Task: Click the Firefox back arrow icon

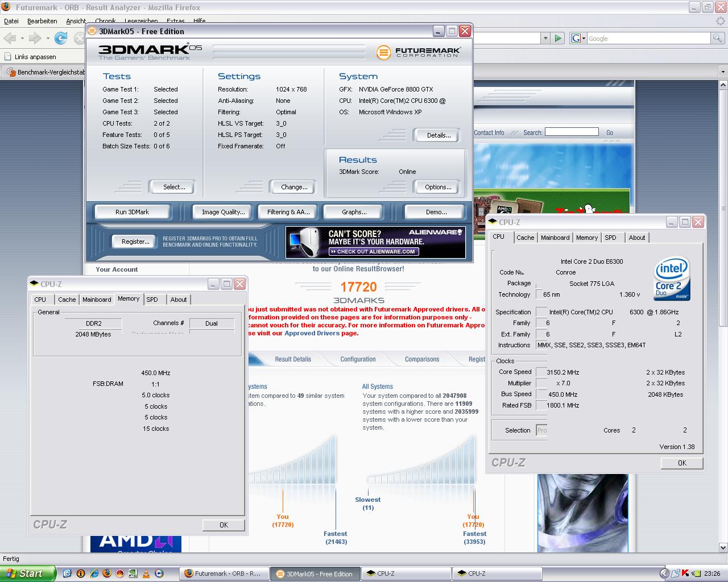Action: tap(10, 38)
